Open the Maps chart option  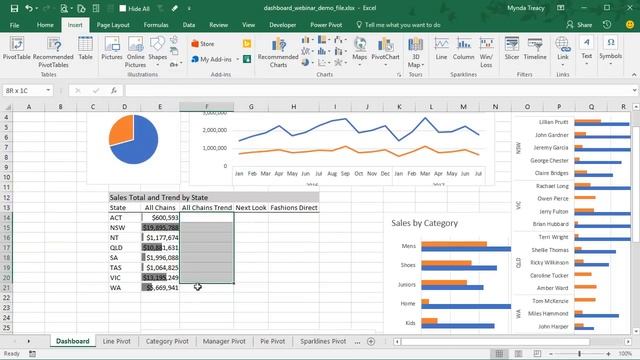click(x=360, y=51)
